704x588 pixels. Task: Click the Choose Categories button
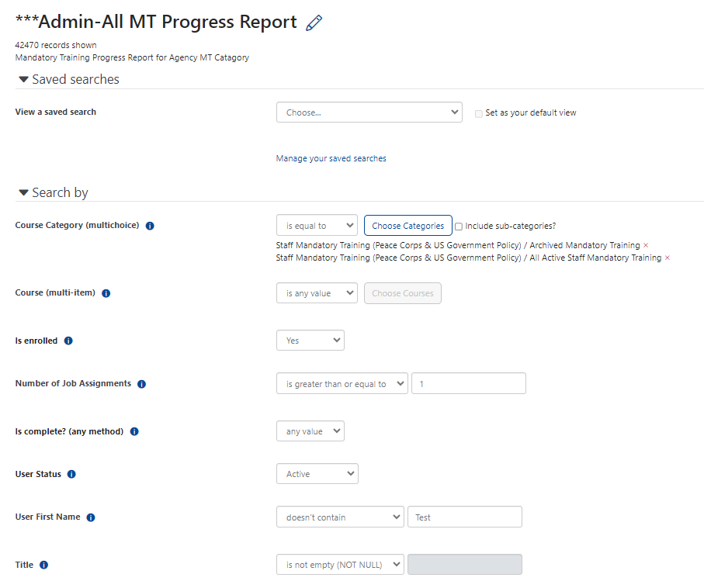(407, 226)
